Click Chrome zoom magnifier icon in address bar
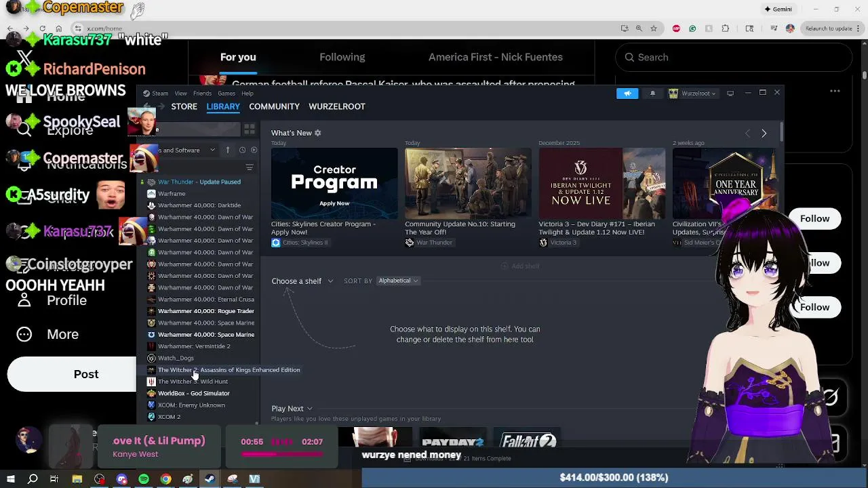The image size is (868, 488). tap(639, 28)
